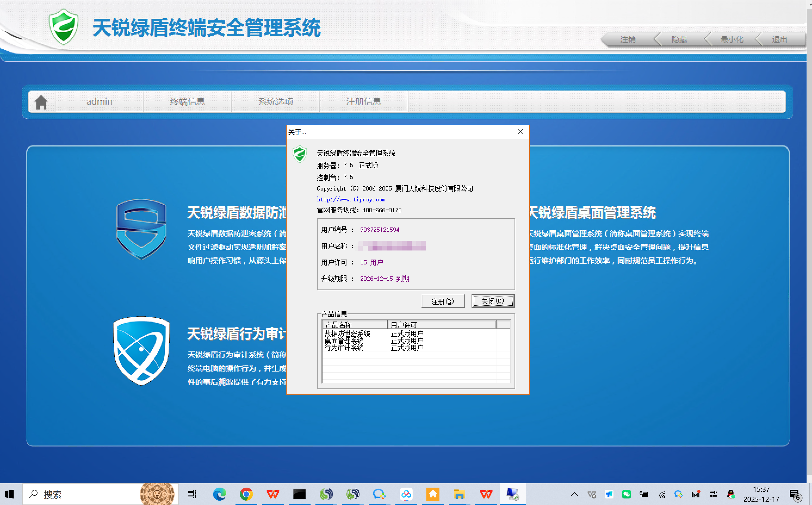This screenshot has width=812, height=505.
Task: Click the home icon in navigation bar
Action: click(x=41, y=102)
